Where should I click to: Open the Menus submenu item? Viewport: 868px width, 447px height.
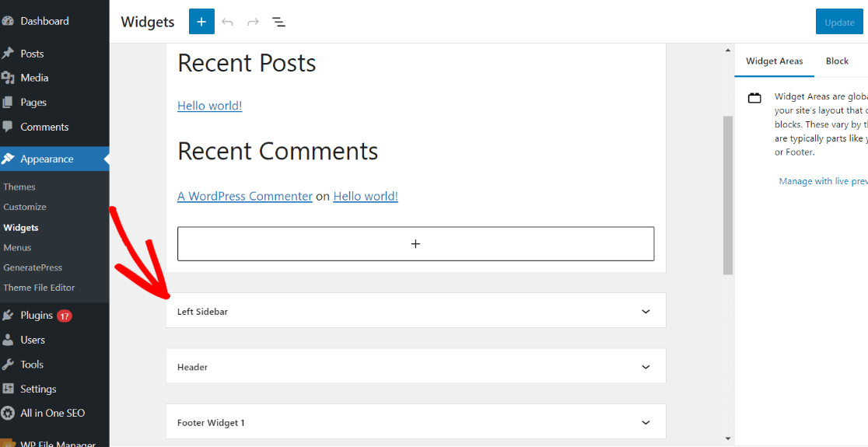(x=17, y=247)
